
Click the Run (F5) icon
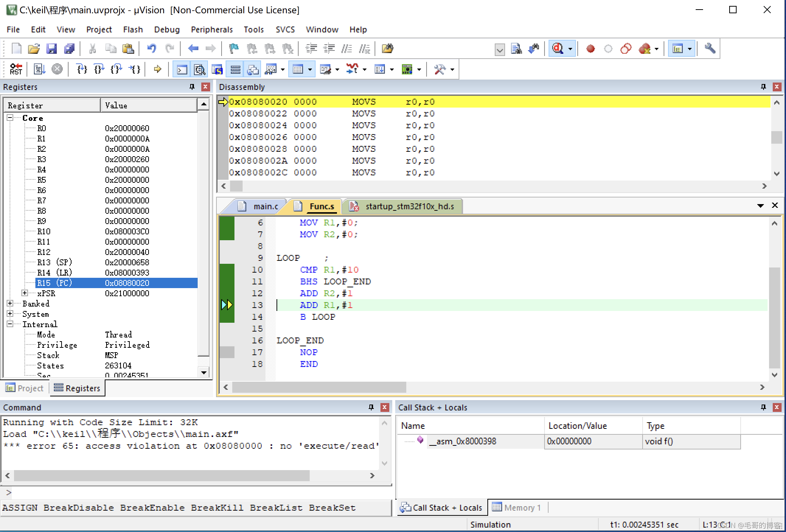coord(39,69)
